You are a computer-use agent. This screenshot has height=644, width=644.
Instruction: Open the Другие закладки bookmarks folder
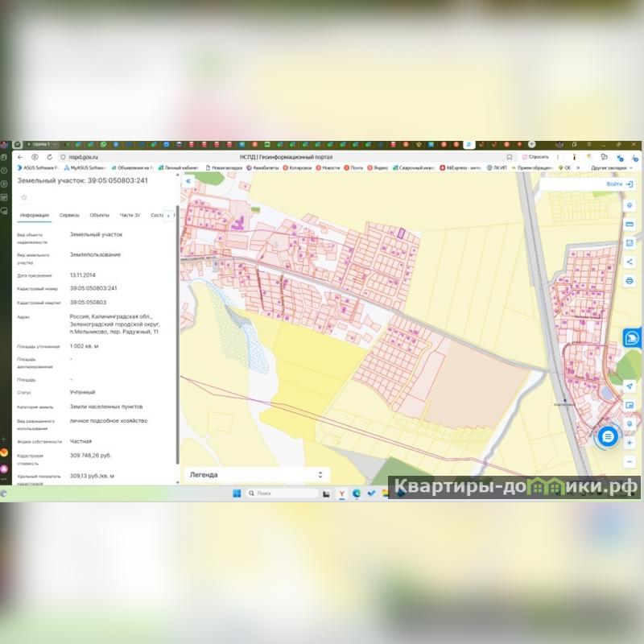pyautogui.click(x=609, y=167)
